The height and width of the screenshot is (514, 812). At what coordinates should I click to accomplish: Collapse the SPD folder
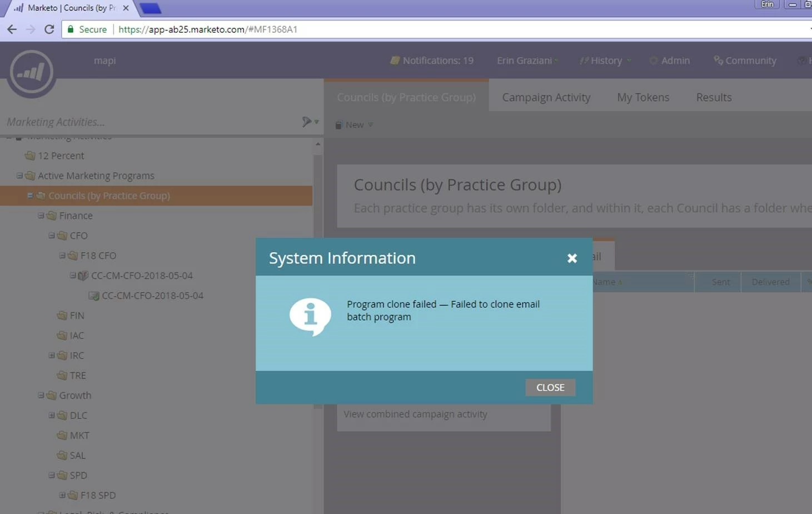[51, 476]
